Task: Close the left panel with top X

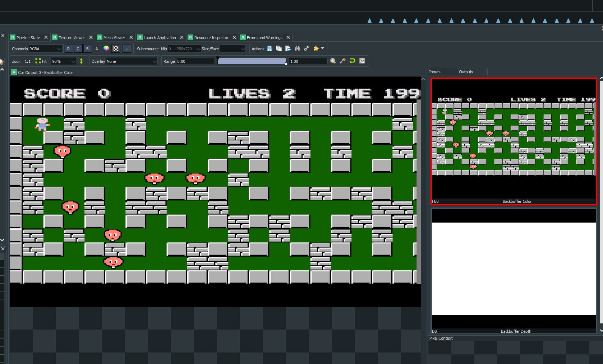Action: [3, 36]
